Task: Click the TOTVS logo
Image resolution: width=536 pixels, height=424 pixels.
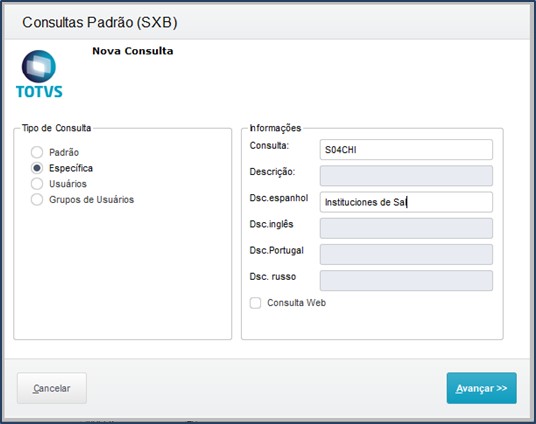Action: (x=39, y=74)
